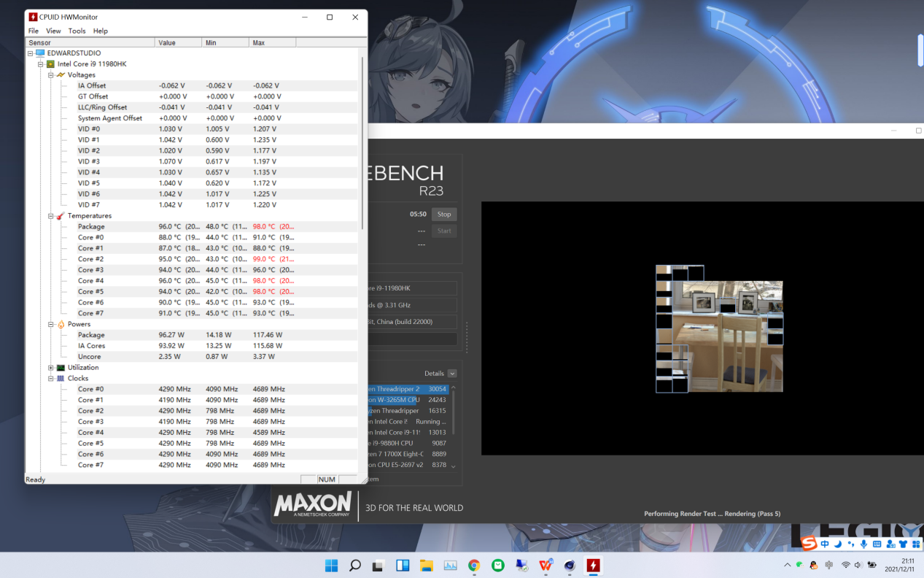Viewport: 924px width, 578px height.
Task: Click the Value column header
Action: click(x=178, y=42)
